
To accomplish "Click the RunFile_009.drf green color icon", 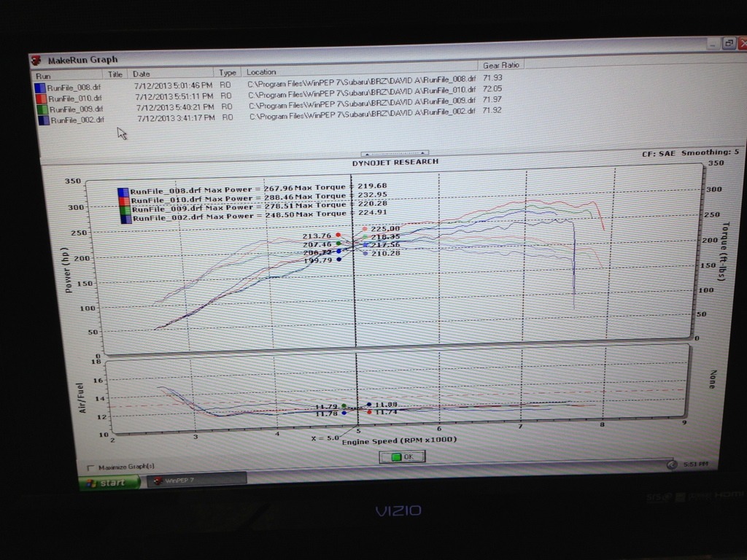I will [41, 109].
